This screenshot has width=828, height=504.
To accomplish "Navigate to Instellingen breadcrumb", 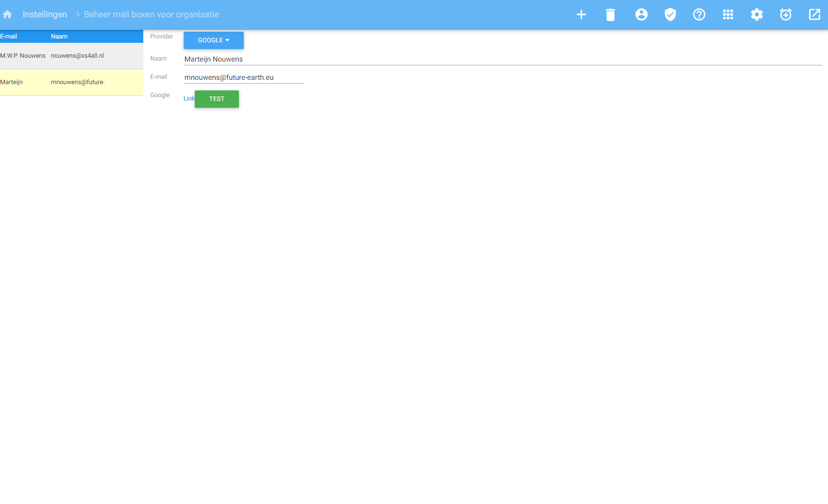I will pyautogui.click(x=45, y=14).
